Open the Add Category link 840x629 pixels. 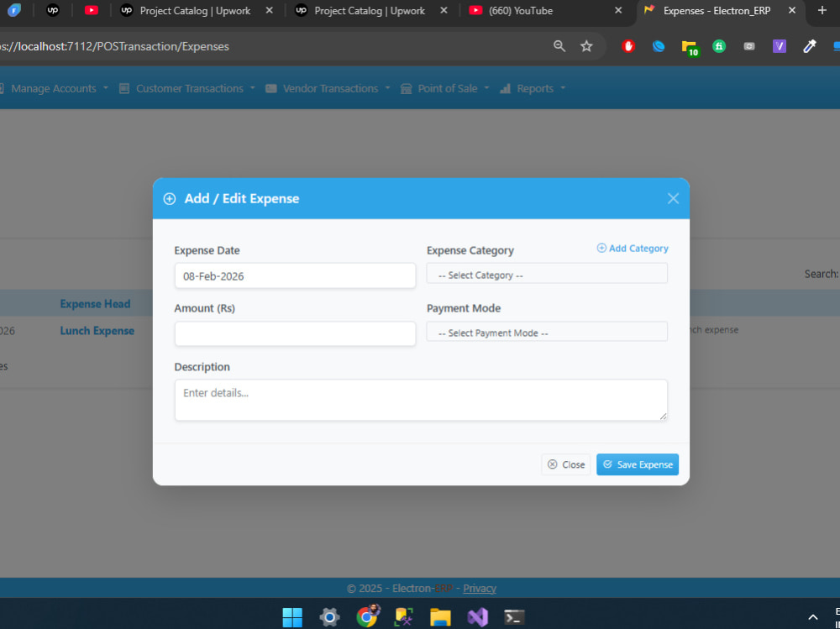point(633,249)
